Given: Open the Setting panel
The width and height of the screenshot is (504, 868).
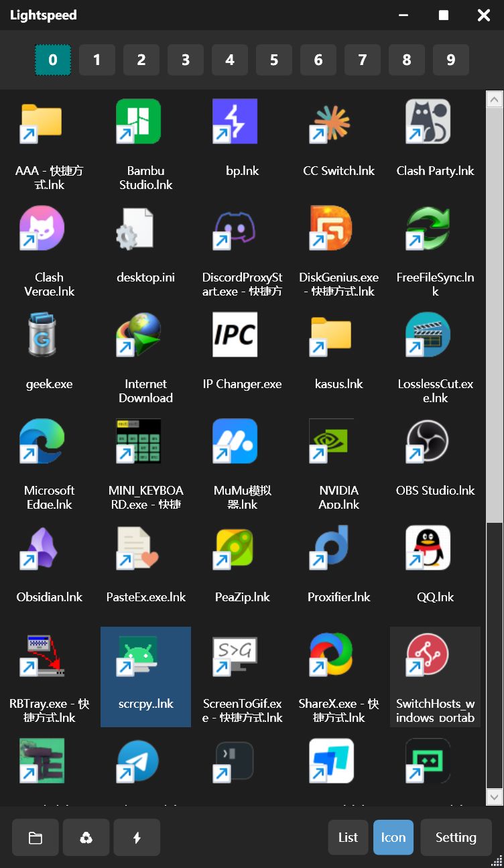Looking at the screenshot, I should pos(456,837).
